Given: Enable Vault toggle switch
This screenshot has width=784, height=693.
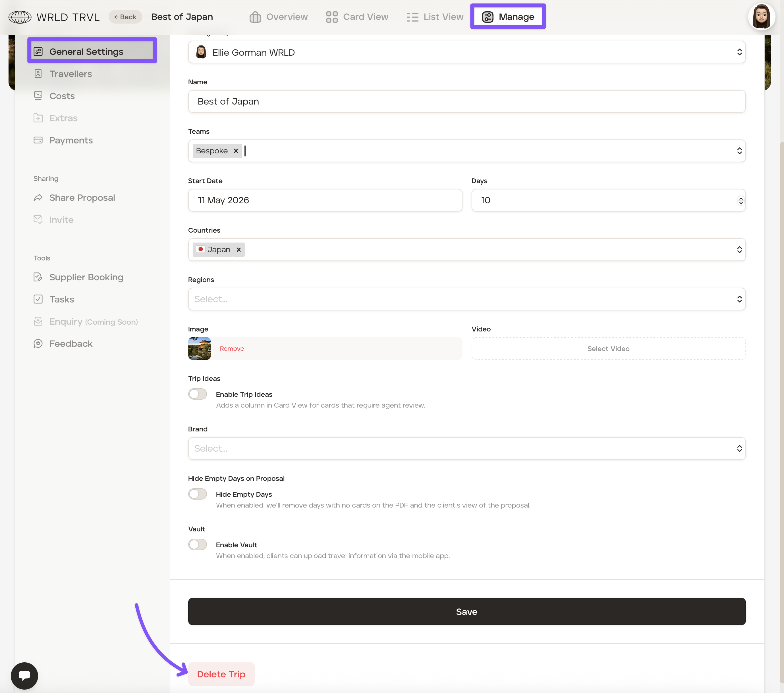Looking at the screenshot, I should click(x=198, y=545).
